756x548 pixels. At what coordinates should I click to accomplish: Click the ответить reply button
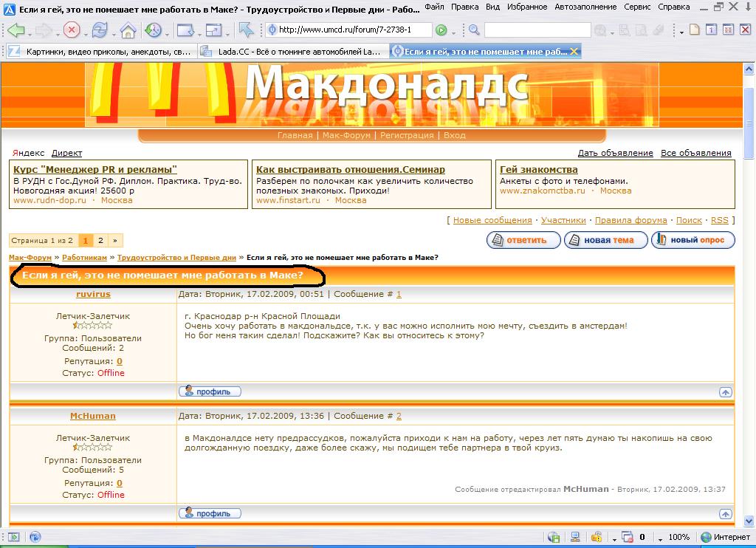[x=523, y=240]
